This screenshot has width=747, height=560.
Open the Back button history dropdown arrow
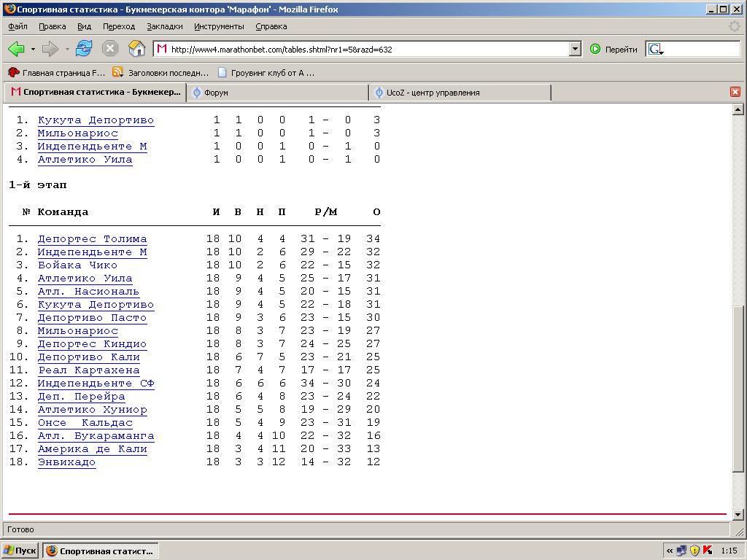pyautogui.click(x=33, y=50)
